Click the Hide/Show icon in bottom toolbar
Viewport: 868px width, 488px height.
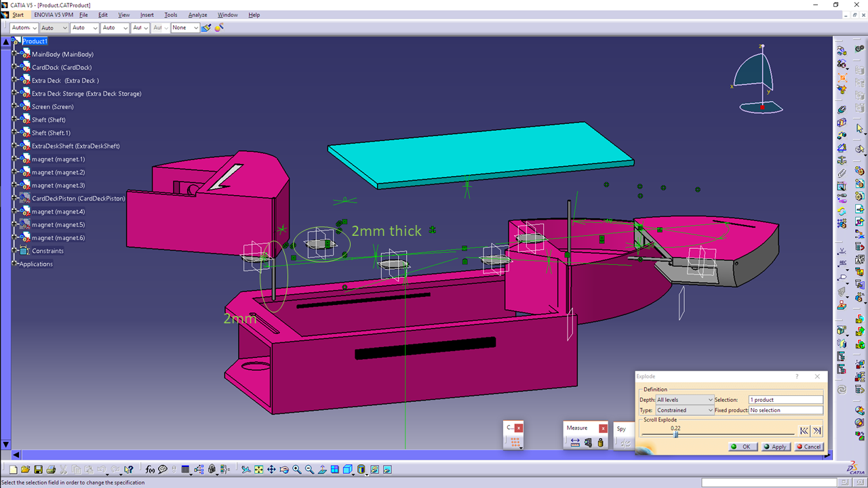[x=374, y=469]
